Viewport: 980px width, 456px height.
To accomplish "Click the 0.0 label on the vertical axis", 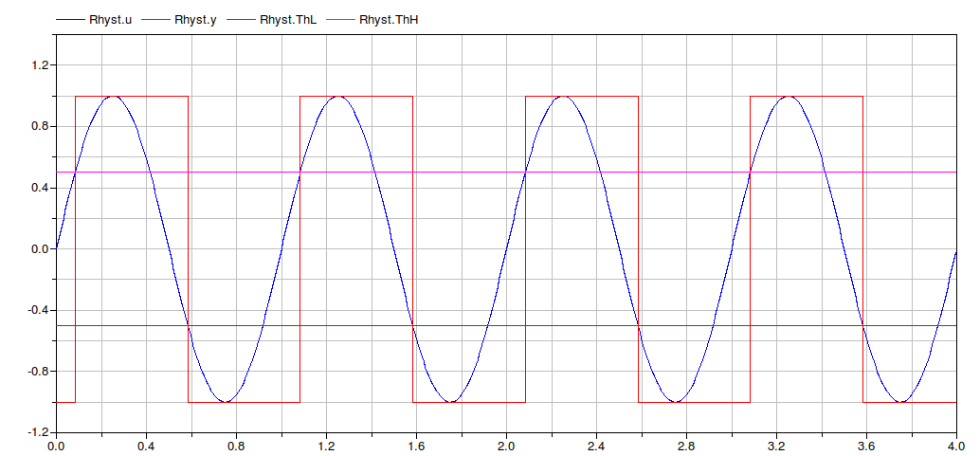I will click(x=39, y=248).
